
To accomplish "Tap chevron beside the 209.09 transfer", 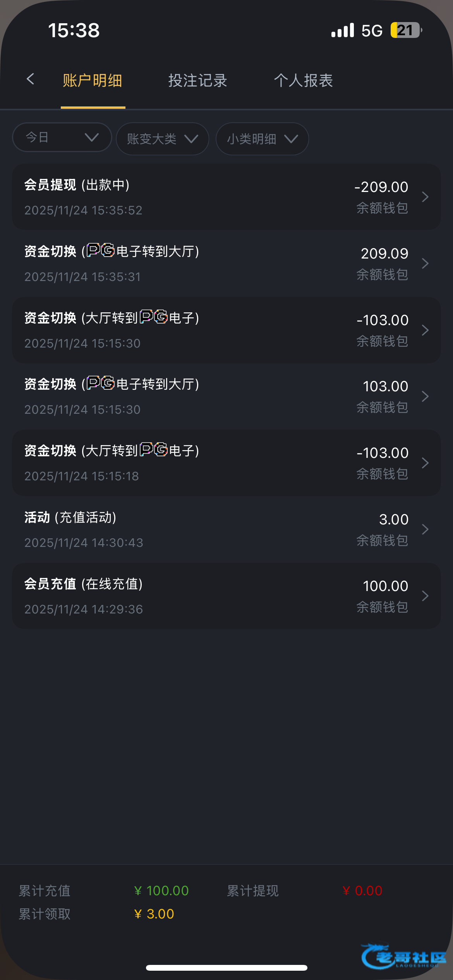I will 425,264.
